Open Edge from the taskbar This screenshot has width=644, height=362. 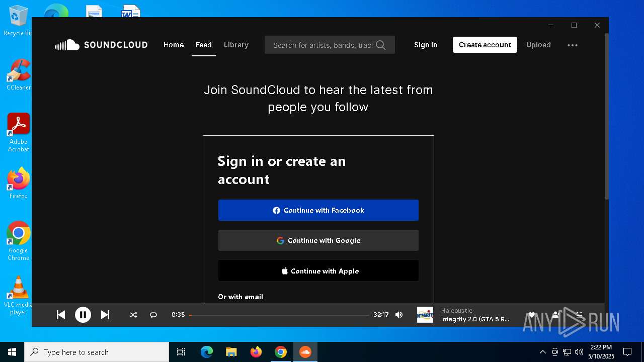pyautogui.click(x=207, y=352)
